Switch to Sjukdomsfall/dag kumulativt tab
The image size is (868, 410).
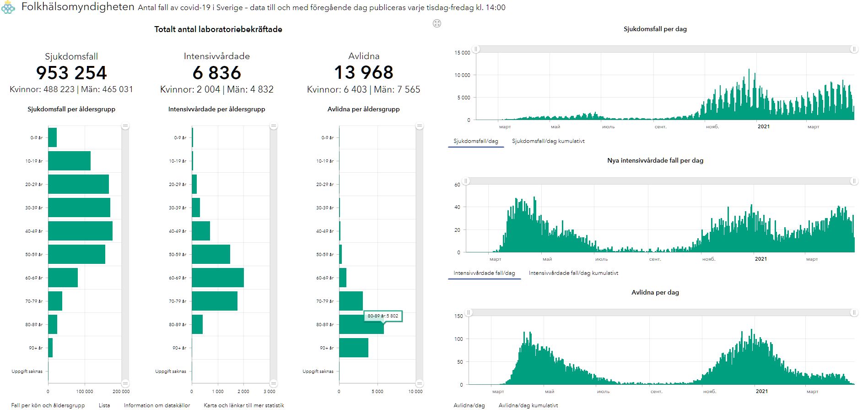pos(548,141)
